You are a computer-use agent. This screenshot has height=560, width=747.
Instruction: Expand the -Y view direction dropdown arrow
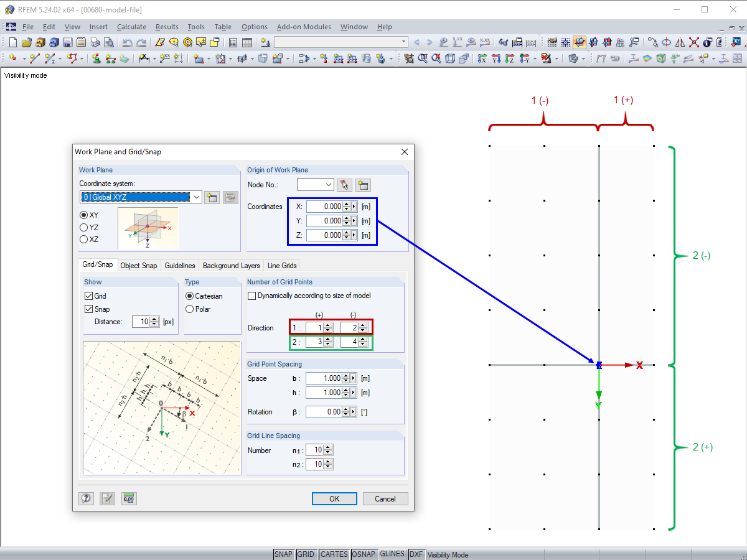click(535, 58)
